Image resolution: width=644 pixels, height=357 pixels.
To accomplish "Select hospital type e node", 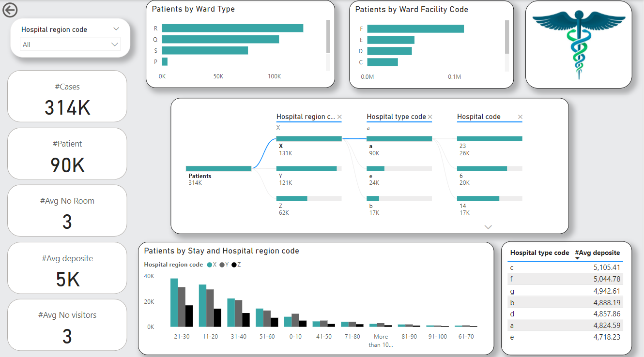I will tap(375, 169).
